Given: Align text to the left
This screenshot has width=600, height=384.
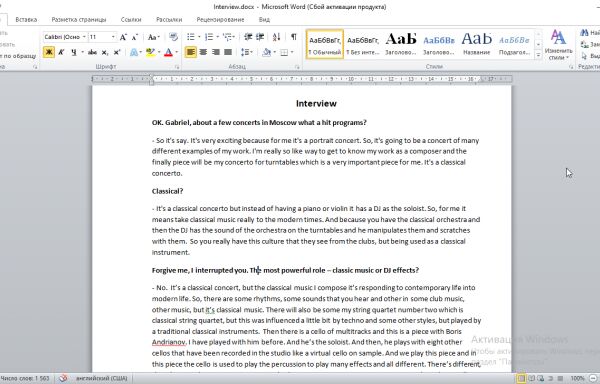Looking at the screenshot, I should [191, 52].
